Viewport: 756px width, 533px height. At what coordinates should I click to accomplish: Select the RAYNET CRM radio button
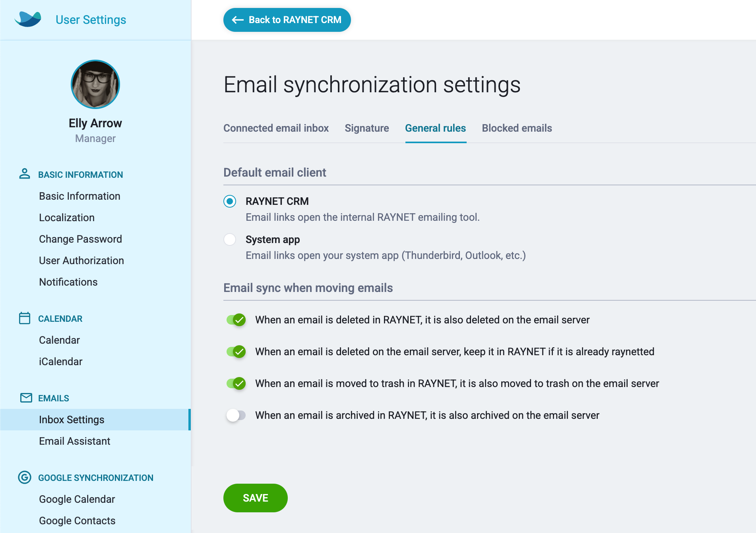(x=230, y=201)
